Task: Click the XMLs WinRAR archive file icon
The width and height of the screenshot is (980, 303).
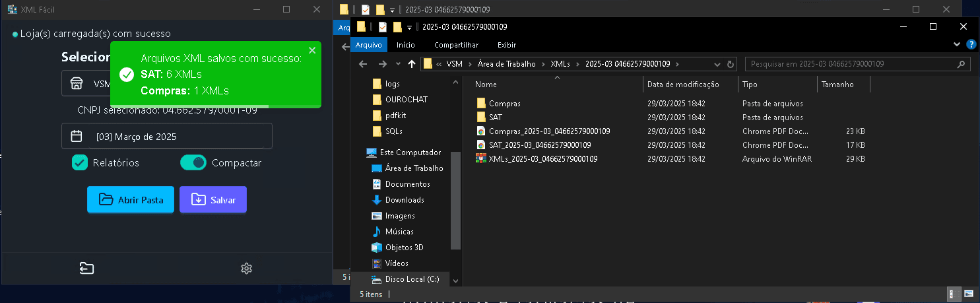Action: coord(481,159)
